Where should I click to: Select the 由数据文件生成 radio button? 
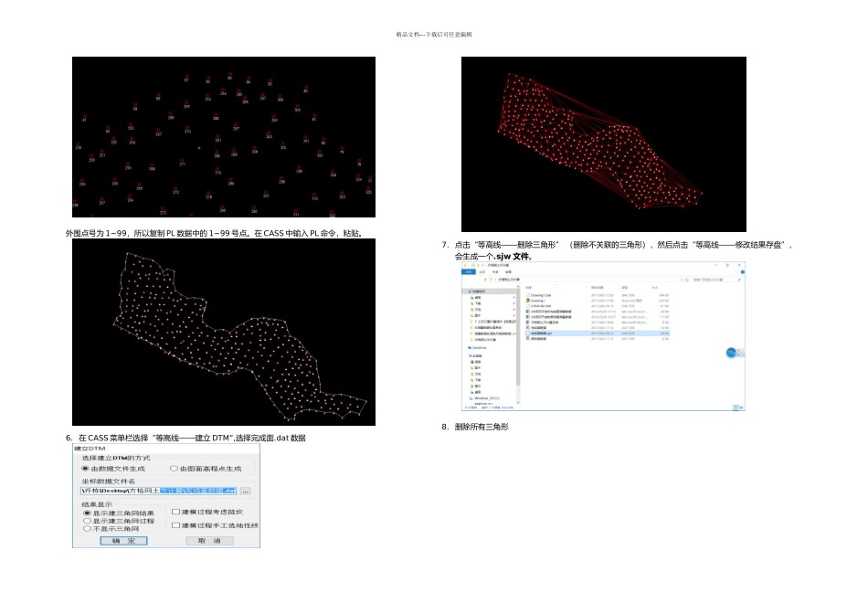tap(87, 468)
